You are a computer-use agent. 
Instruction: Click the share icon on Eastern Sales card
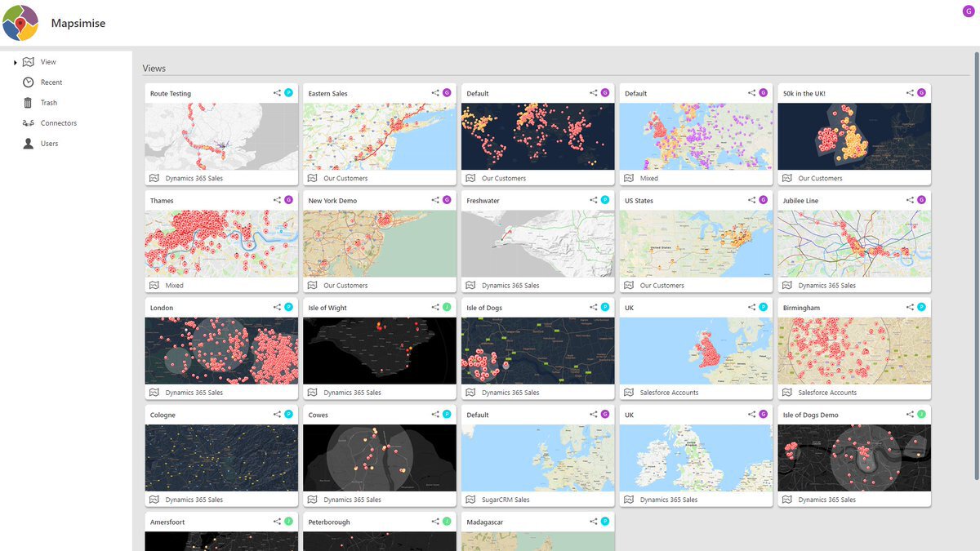click(435, 93)
